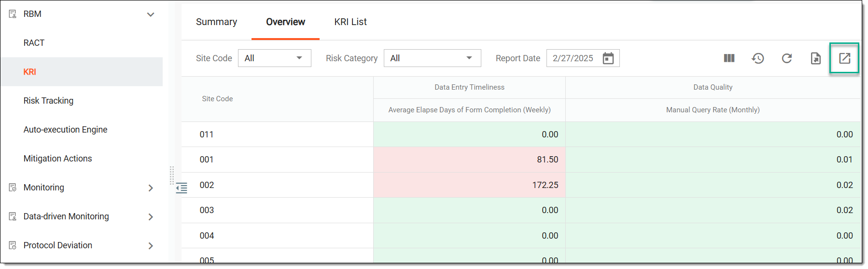Click the red 172.25 cell
The height and width of the screenshot is (269, 868).
tap(469, 185)
